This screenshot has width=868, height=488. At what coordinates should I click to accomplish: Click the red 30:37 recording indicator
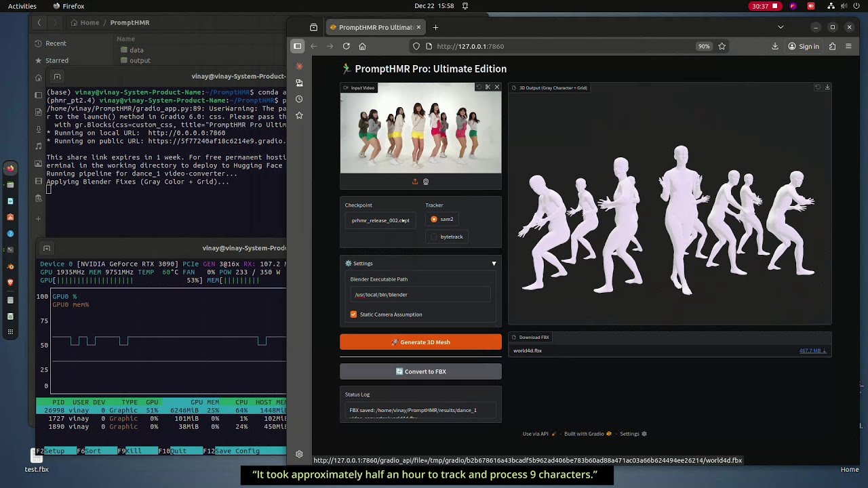765,6
